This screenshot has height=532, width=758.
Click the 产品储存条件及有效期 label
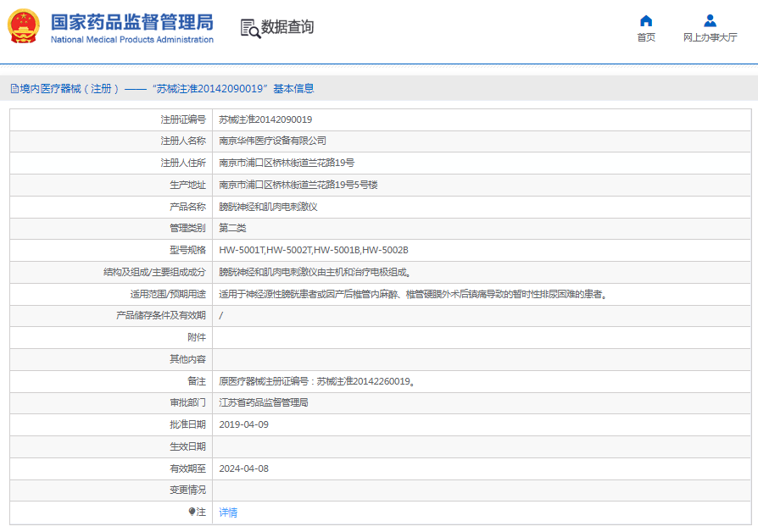(x=161, y=315)
